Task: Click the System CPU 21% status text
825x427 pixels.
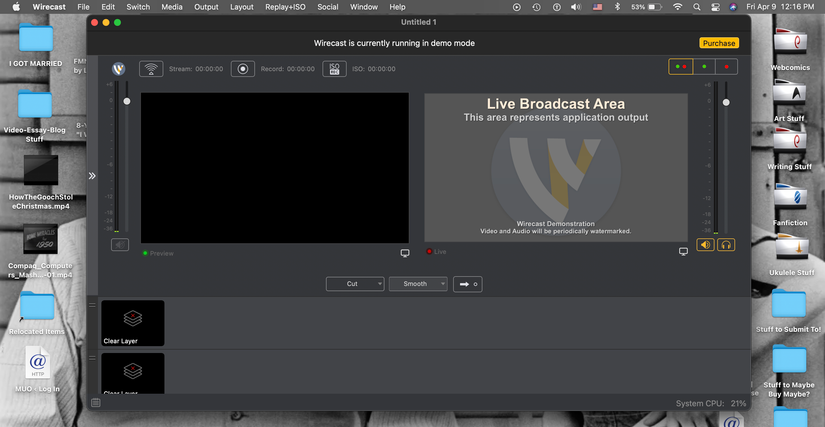Action: pos(711,403)
